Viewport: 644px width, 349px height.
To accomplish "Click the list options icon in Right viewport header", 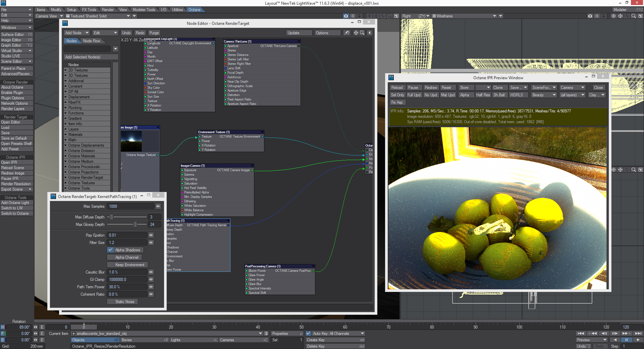I will (597, 16).
